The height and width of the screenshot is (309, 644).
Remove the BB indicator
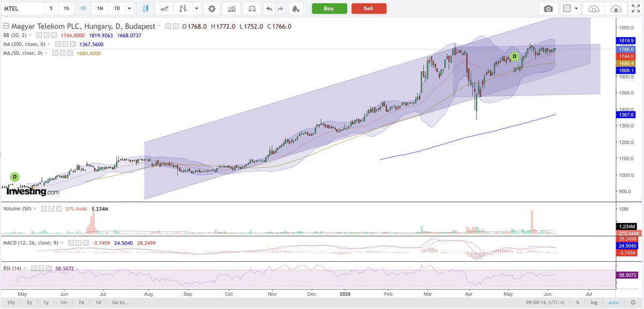click(x=54, y=35)
